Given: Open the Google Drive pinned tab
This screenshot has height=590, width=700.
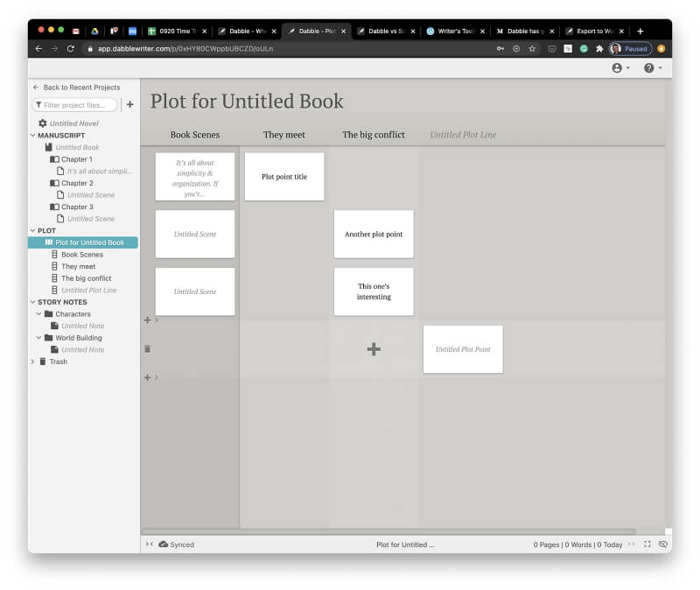Looking at the screenshot, I should [94, 32].
